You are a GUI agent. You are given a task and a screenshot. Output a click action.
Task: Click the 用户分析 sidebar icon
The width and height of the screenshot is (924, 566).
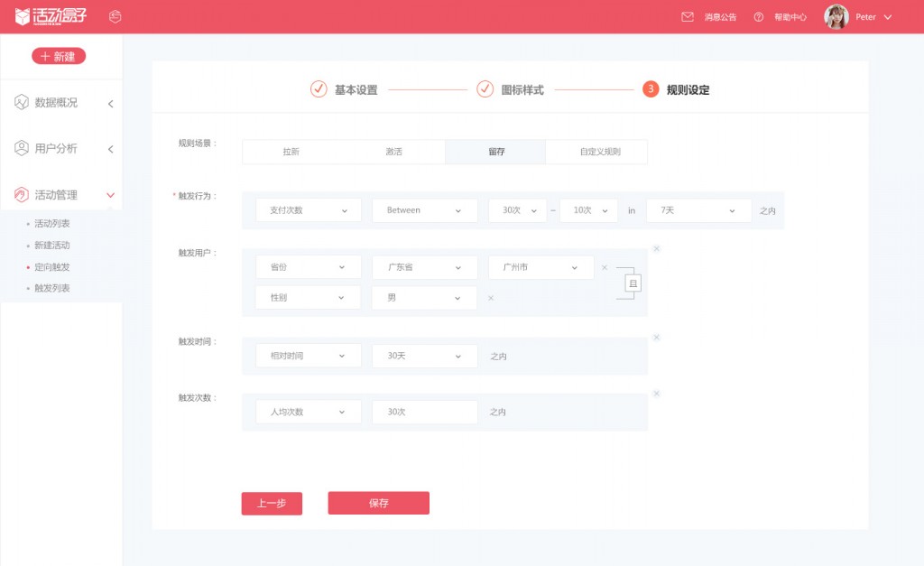pyautogui.click(x=22, y=148)
